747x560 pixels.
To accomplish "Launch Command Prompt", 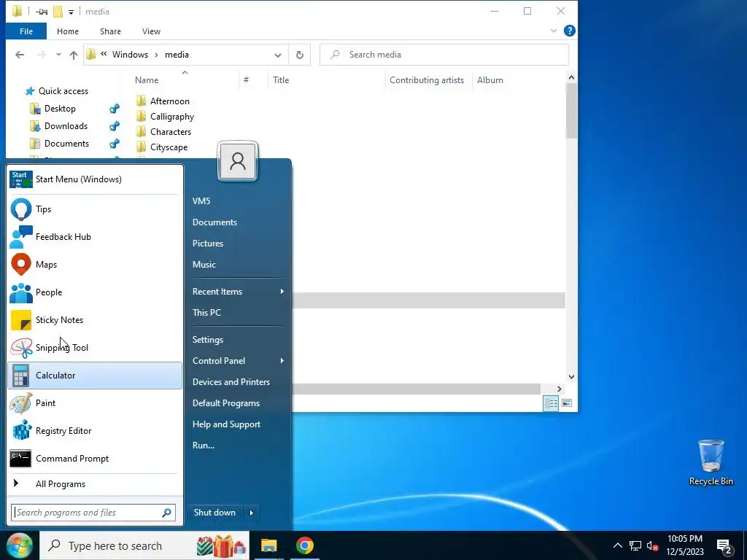I will (x=95, y=458).
